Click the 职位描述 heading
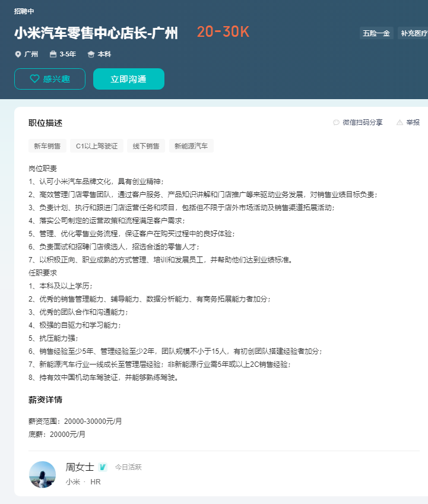Viewport: 428px width, 504px height. point(45,123)
